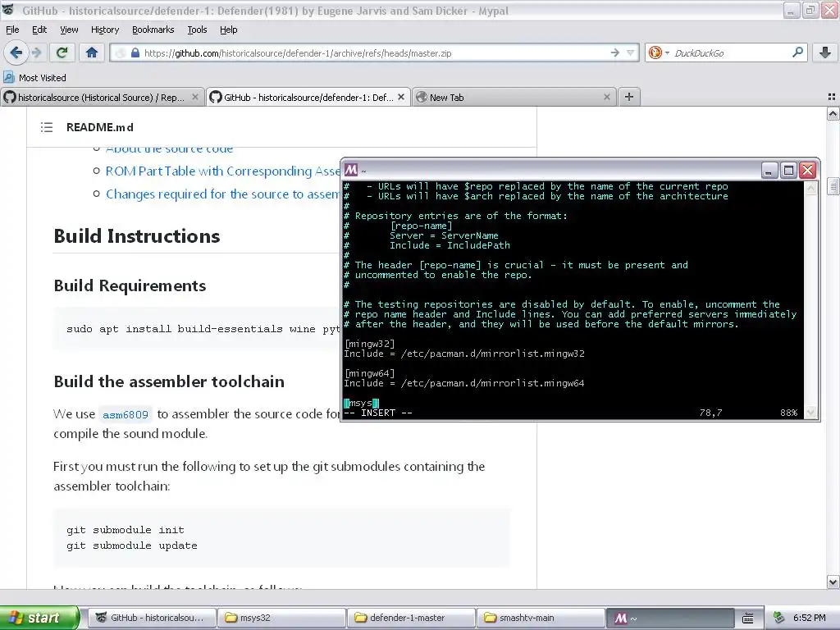Viewport: 840px width, 630px height.
Task: Click the [msys] line in terminal
Action: tap(361, 404)
